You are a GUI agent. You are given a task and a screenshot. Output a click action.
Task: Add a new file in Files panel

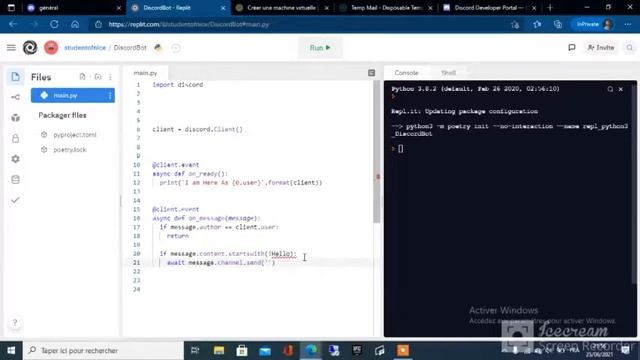coord(82,77)
